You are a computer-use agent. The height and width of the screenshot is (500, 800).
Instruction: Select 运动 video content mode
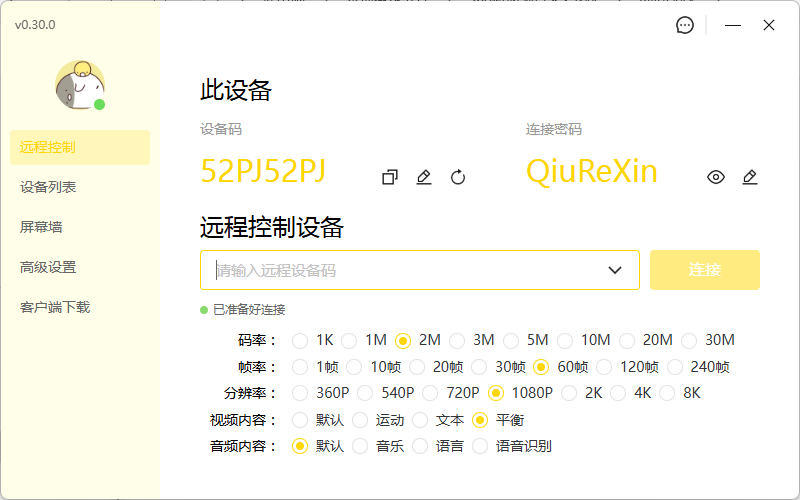click(x=361, y=420)
